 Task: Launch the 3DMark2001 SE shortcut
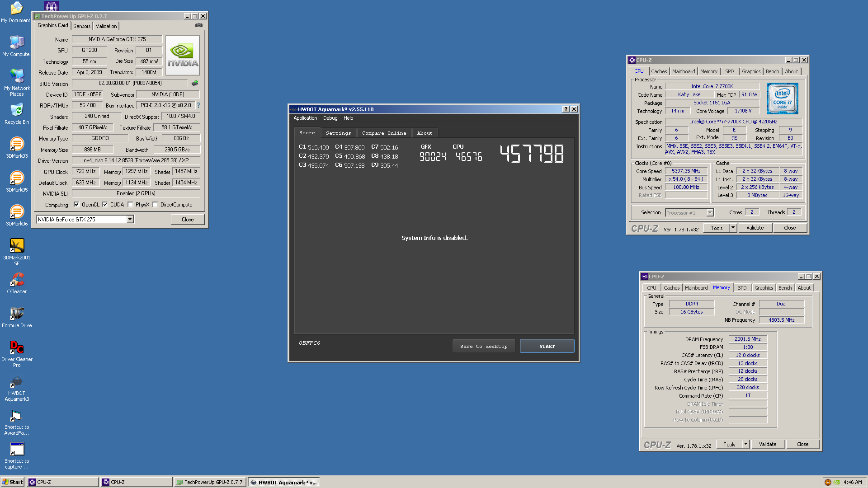click(x=17, y=252)
